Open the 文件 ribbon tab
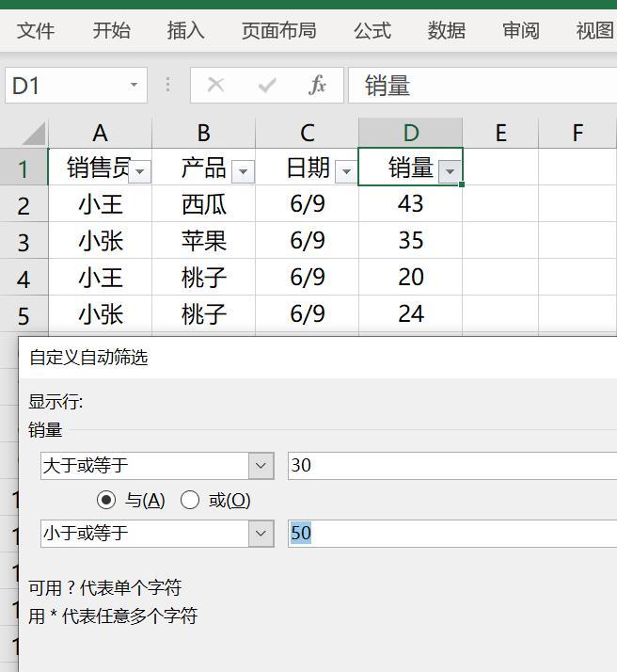 point(36,31)
